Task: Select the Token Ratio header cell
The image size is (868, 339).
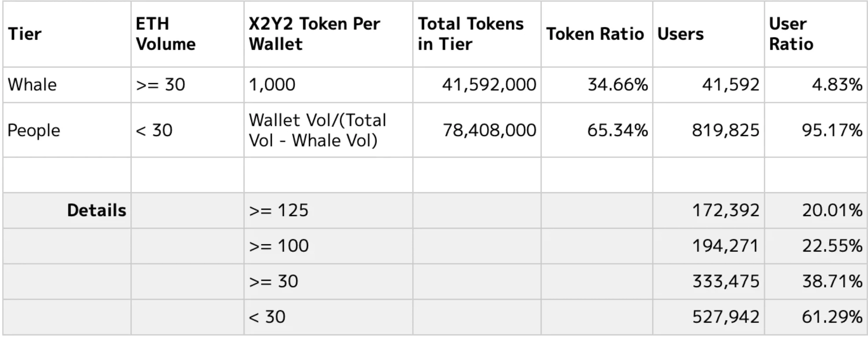Action: pos(595,34)
